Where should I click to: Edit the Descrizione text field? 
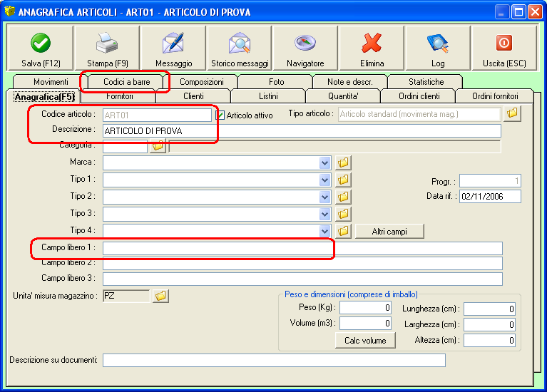coord(302,130)
